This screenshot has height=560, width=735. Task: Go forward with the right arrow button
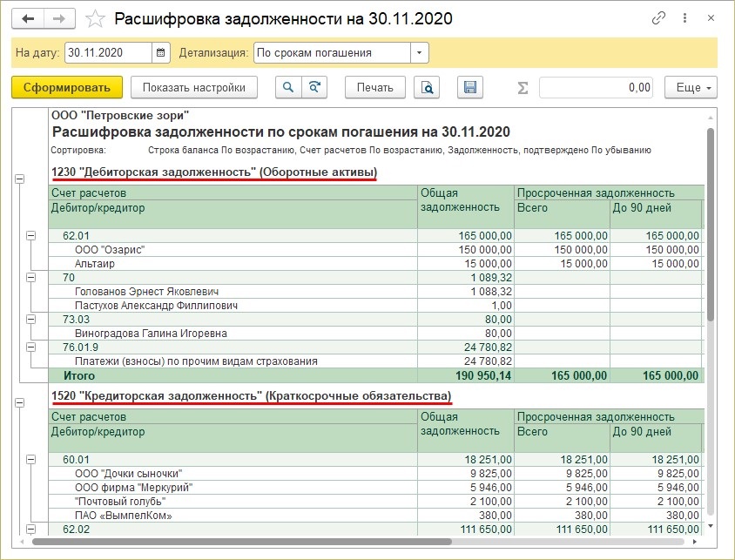[59, 19]
